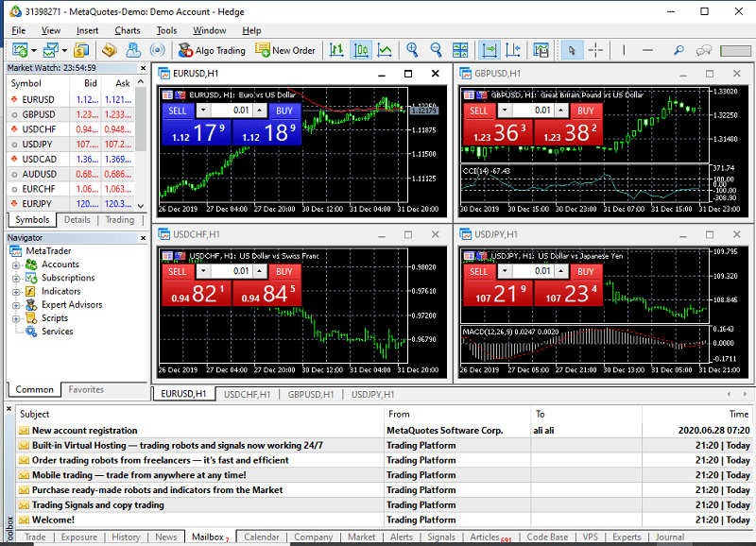Close the Market Watch panel
Viewport: 756px width, 546px height.
coord(143,68)
